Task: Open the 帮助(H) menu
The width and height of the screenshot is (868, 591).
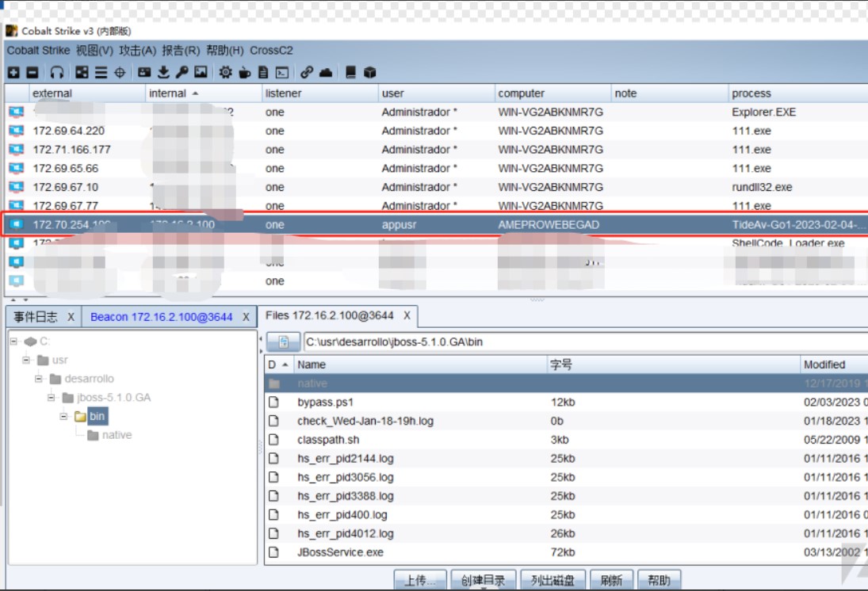Action: click(x=225, y=51)
